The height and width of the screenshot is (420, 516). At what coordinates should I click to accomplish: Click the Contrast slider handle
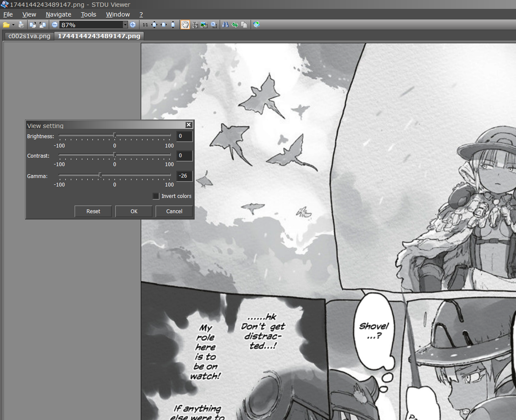click(x=114, y=155)
